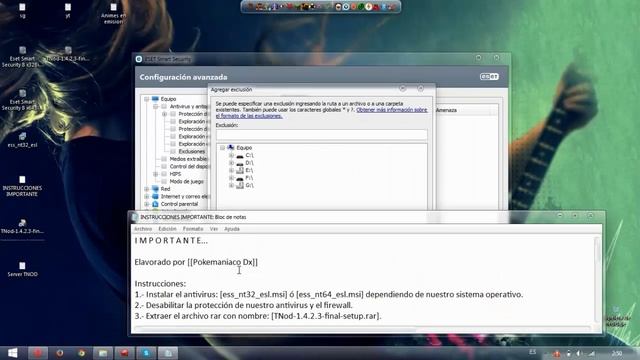
Task: Click the 'Instrucciones:' line in Notepad
Action: point(160,284)
